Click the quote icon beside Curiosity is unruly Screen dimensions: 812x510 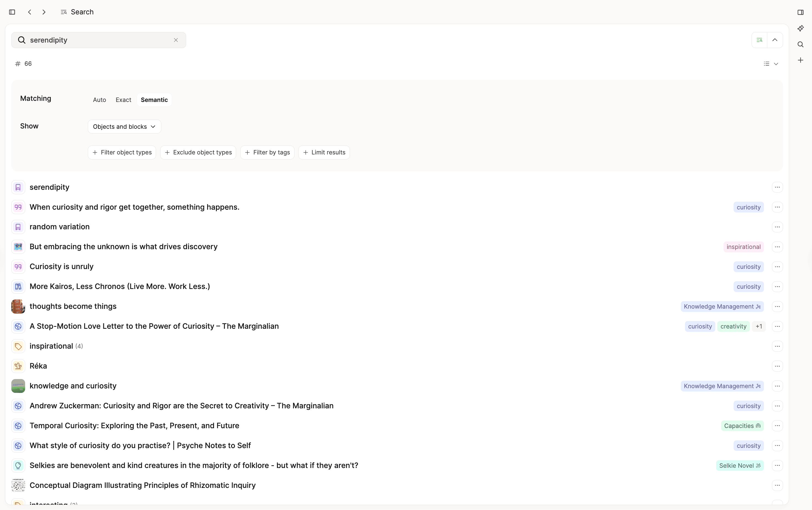click(x=18, y=267)
